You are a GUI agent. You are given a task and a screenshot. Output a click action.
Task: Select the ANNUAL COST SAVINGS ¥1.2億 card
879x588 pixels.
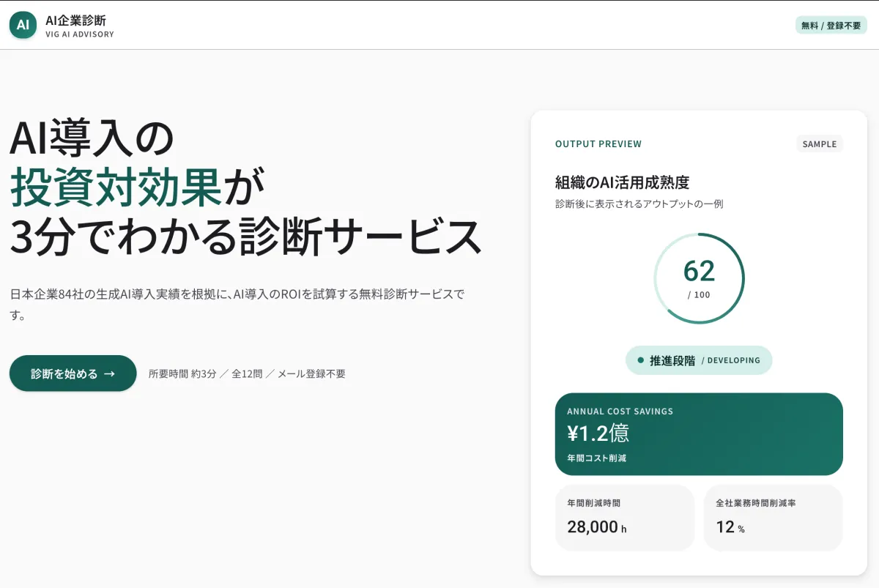point(699,434)
